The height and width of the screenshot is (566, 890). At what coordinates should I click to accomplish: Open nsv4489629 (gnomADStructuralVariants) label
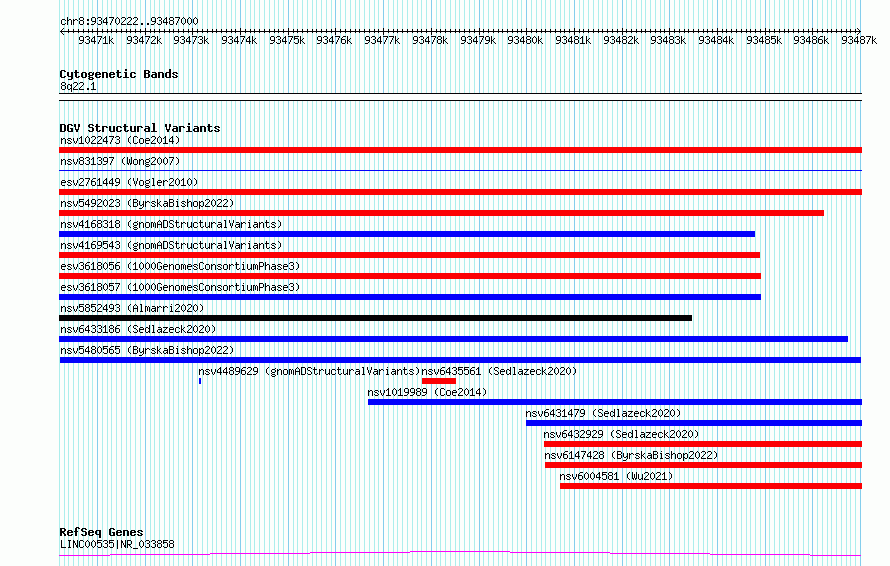pyautogui.click(x=309, y=371)
